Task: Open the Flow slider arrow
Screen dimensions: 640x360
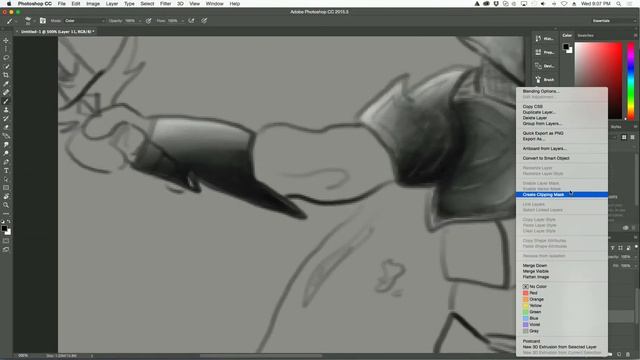Action: (x=182, y=20)
